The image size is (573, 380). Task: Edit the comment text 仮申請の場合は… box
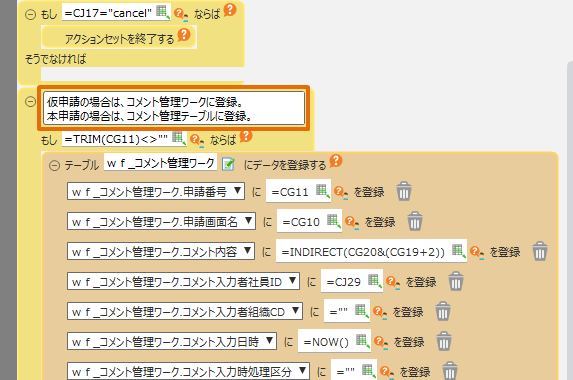click(x=174, y=109)
